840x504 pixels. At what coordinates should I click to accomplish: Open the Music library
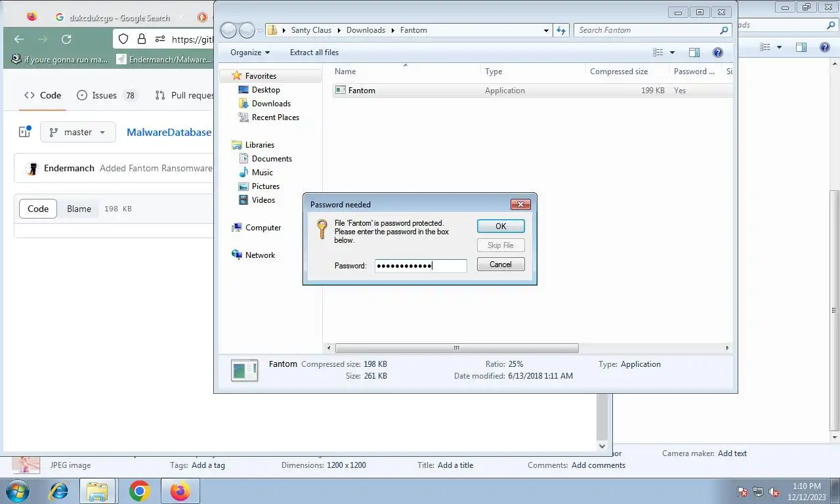click(262, 173)
